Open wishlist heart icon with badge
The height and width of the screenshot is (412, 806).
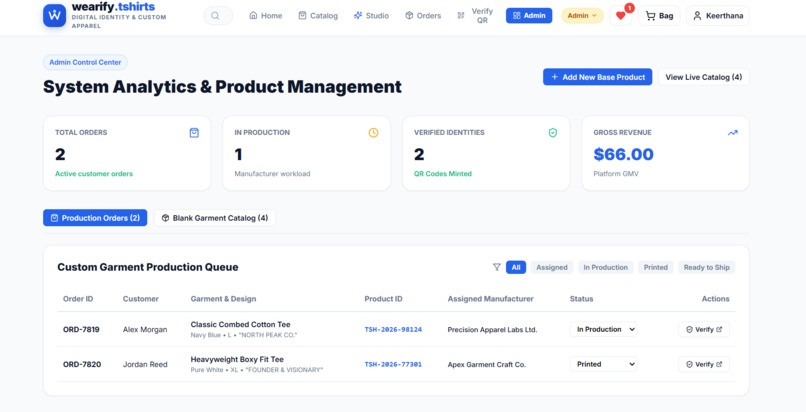coord(621,15)
